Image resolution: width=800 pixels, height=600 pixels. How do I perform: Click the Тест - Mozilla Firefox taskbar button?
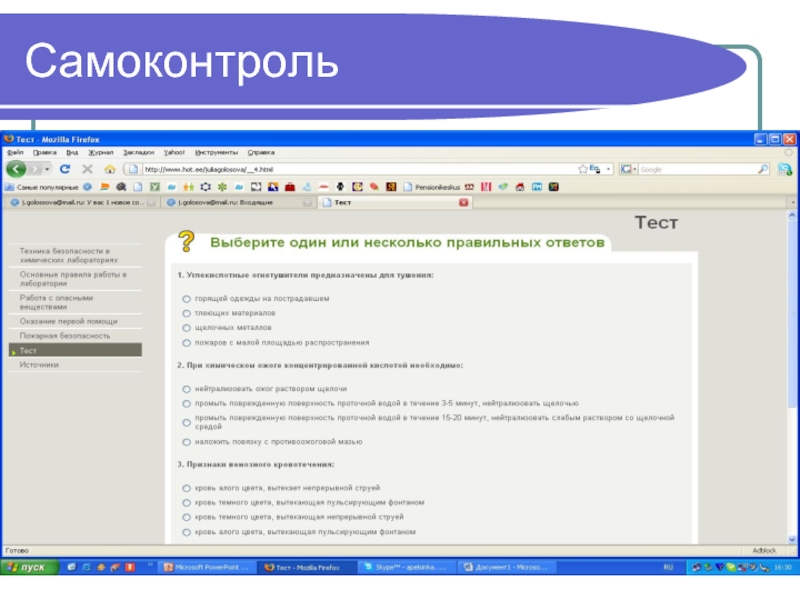point(307,567)
